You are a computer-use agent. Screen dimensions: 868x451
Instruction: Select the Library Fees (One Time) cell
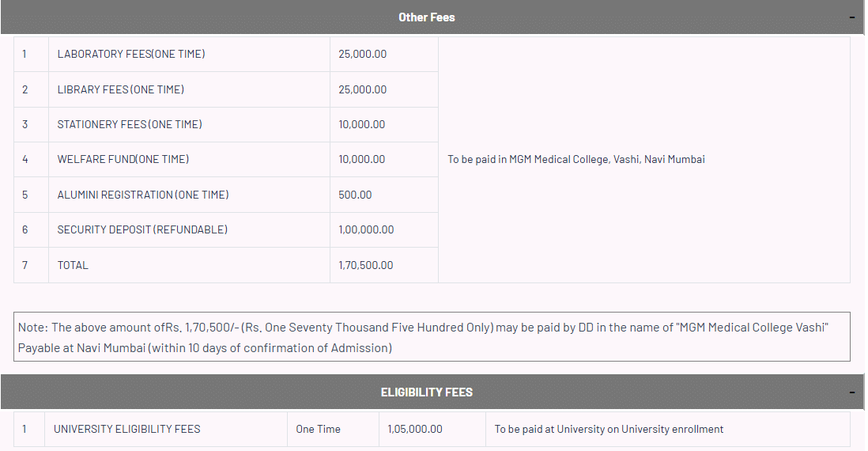click(x=121, y=89)
